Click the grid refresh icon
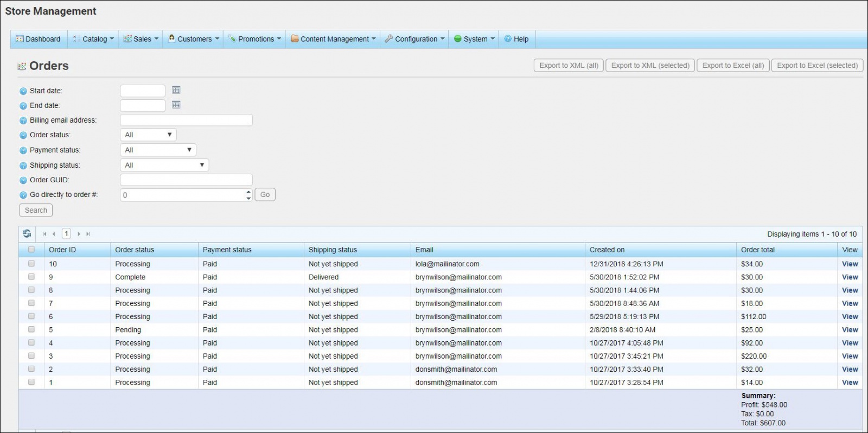This screenshot has height=433, width=868. tap(27, 234)
